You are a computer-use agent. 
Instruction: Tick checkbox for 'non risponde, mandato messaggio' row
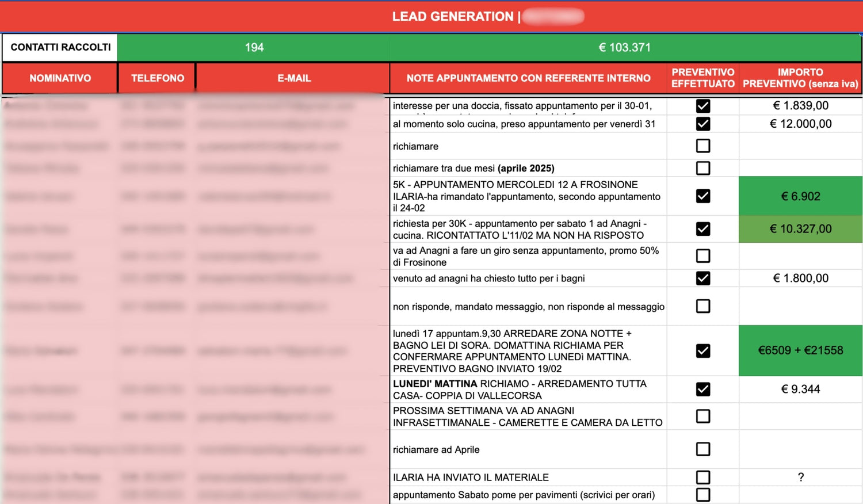(702, 306)
